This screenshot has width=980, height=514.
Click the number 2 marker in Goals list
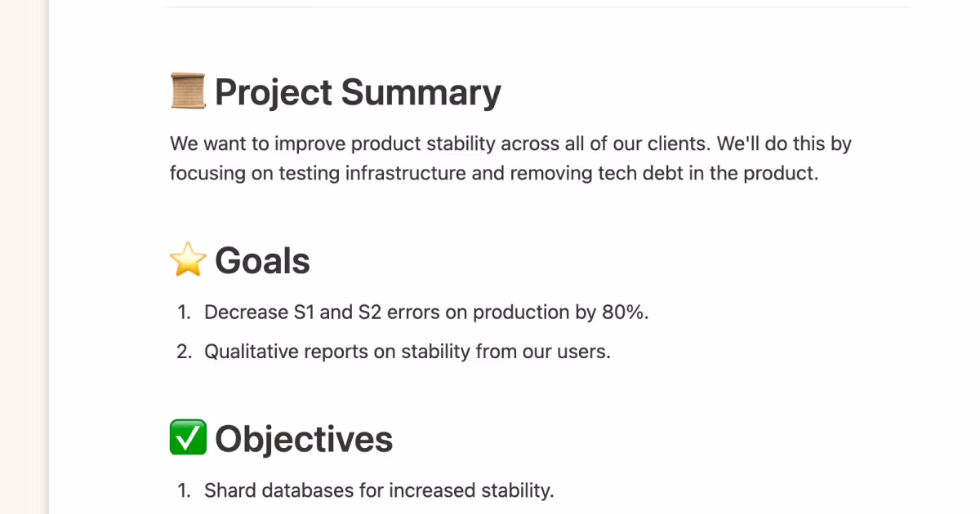pos(184,352)
